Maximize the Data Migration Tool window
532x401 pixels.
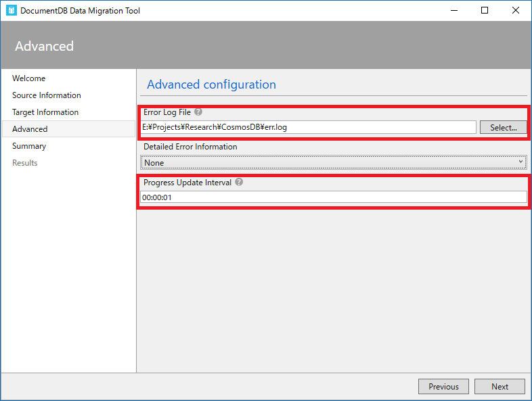[x=485, y=11]
